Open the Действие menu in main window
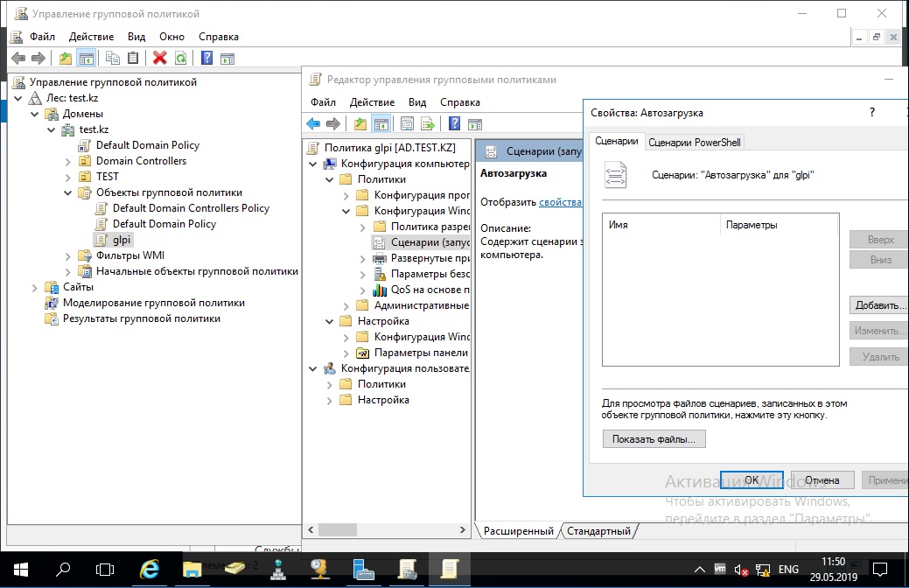The width and height of the screenshot is (909, 588). click(91, 37)
